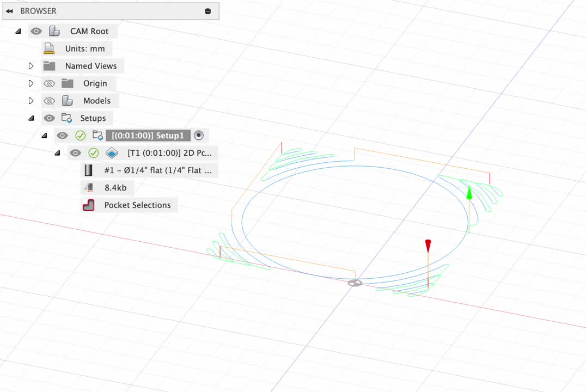Toggle visibility of CAM Root
586x392 pixels.
(36, 31)
